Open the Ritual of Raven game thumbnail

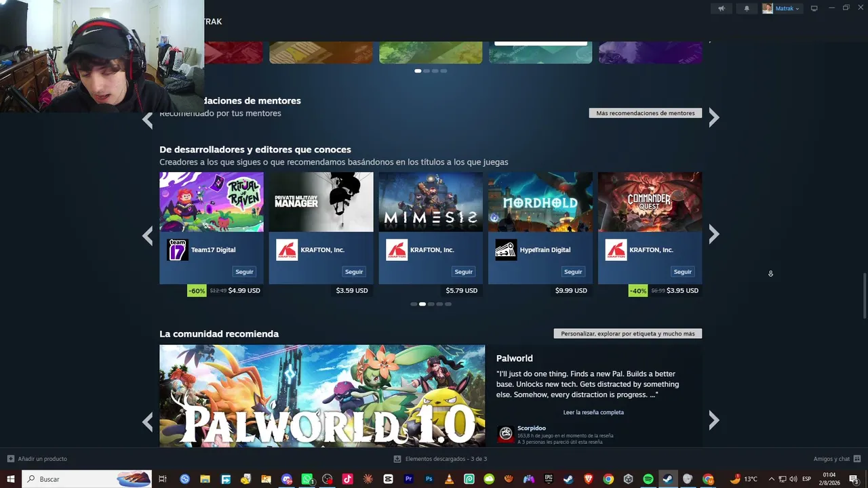pyautogui.click(x=212, y=202)
